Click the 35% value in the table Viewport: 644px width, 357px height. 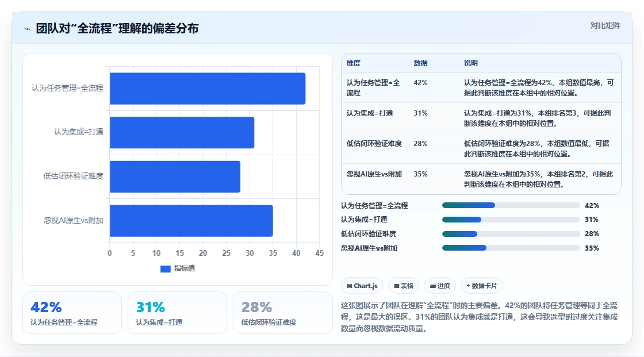420,174
